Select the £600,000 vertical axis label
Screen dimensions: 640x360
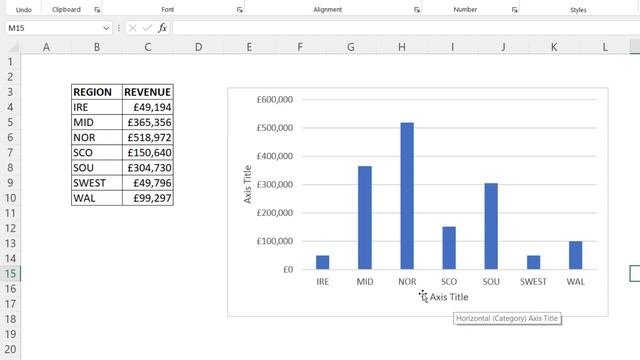pos(275,99)
